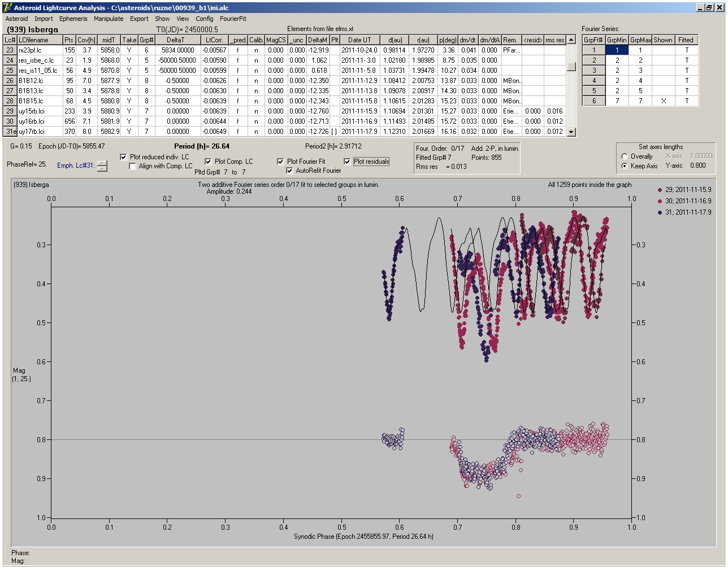Image resolution: width=728 pixels, height=567 pixels.
Task: Click legend color dot for 29; 2011-11-15.9
Action: (x=660, y=190)
